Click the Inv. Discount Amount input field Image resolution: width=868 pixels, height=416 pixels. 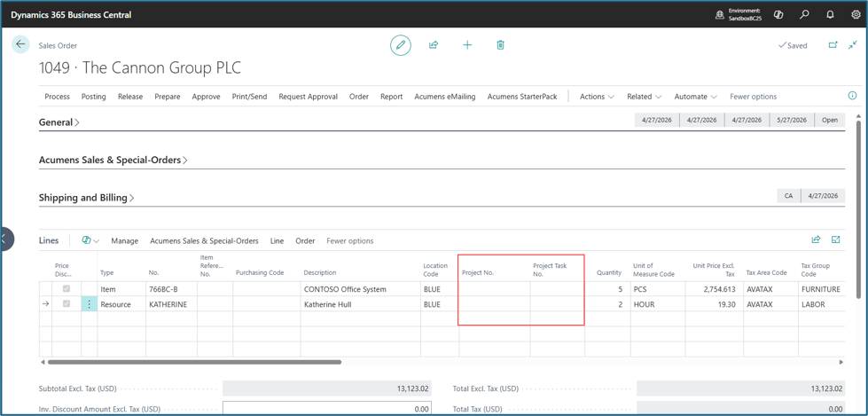click(x=326, y=409)
